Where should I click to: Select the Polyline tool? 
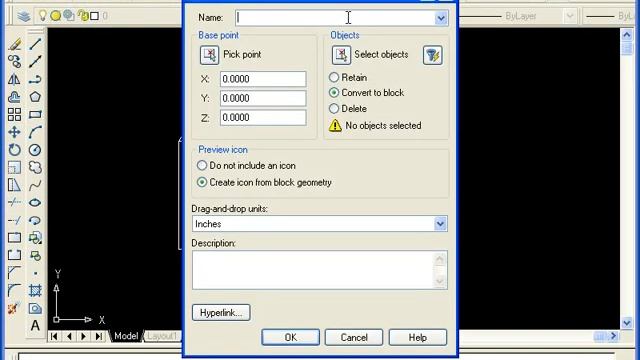pos(35,79)
